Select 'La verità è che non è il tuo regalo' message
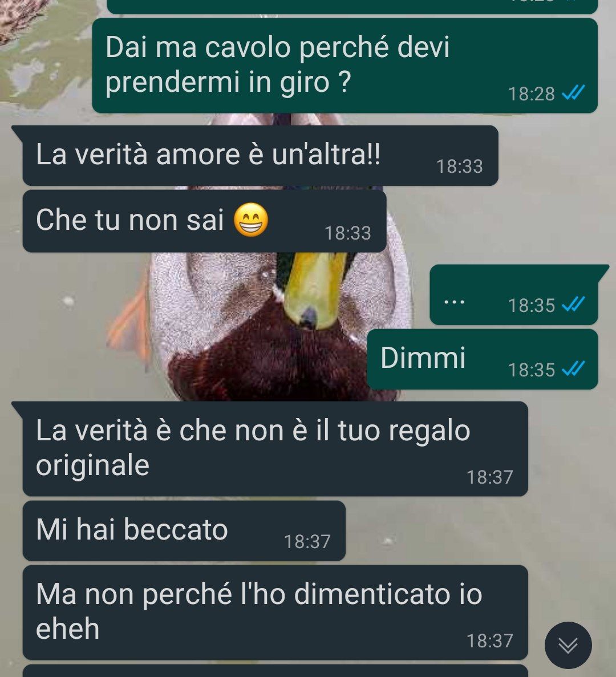Image resolution: width=616 pixels, height=677 pixels. (x=275, y=449)
